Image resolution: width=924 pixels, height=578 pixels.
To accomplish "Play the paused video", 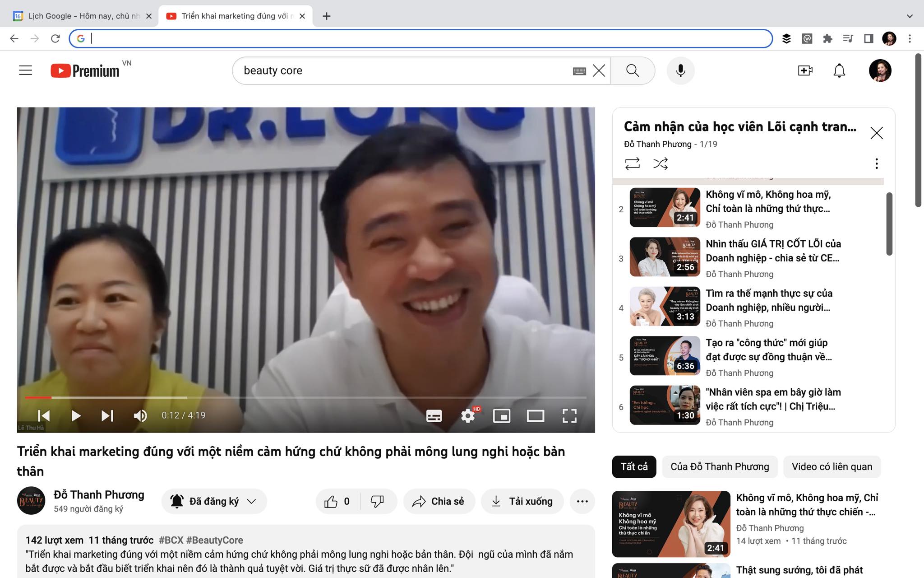I will (x=76, y=415).
